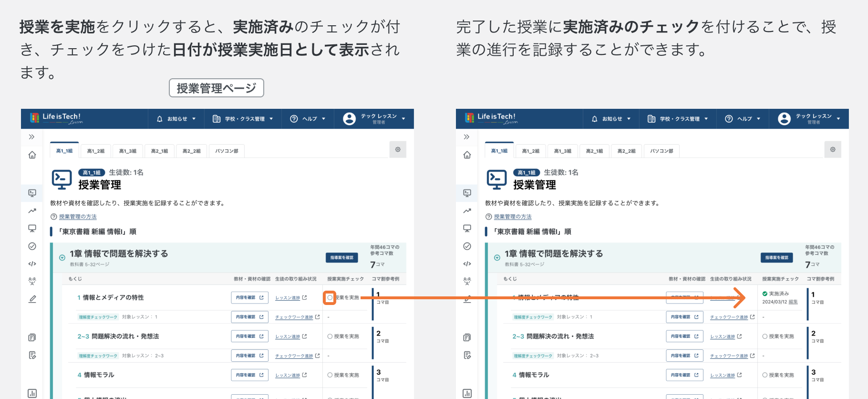Switch to 高2_2組 tab in right screenshot

(627, 151)
